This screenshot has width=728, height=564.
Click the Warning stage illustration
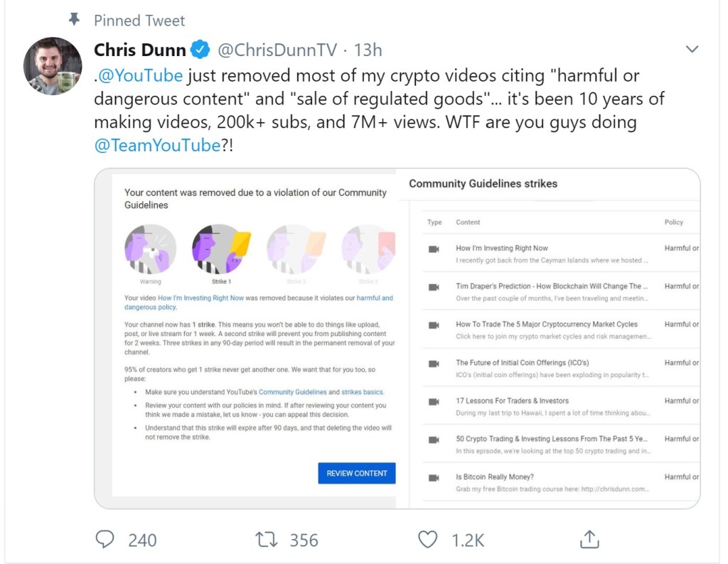tap(150, 249)
